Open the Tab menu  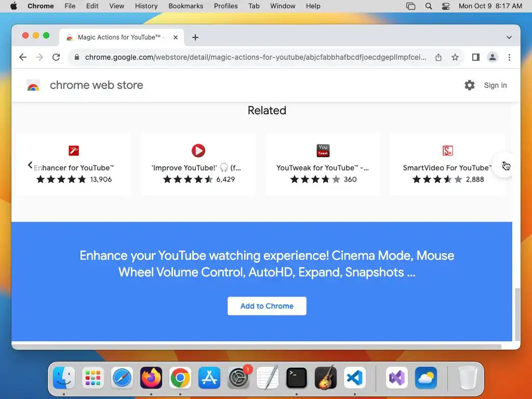pyautogui.click(x=254, y=6)
